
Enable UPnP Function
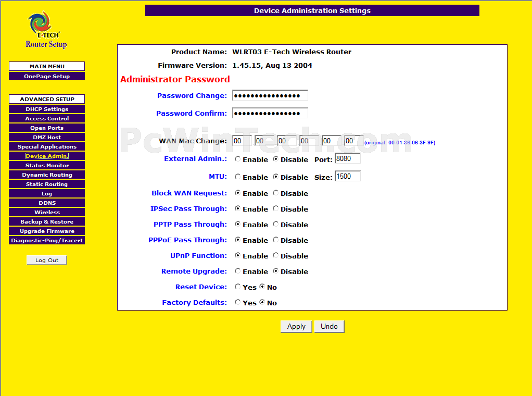pyautogui.click(x=237, y=255)
